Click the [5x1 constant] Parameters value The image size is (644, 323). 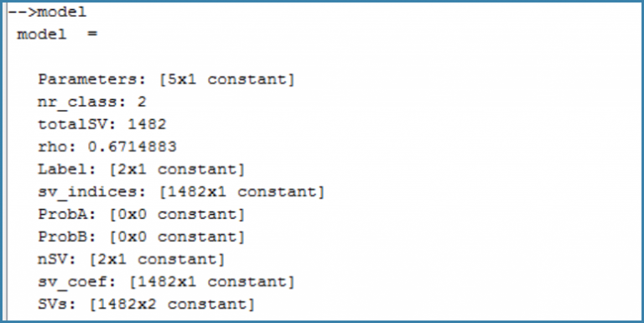[x=226, y=80]
